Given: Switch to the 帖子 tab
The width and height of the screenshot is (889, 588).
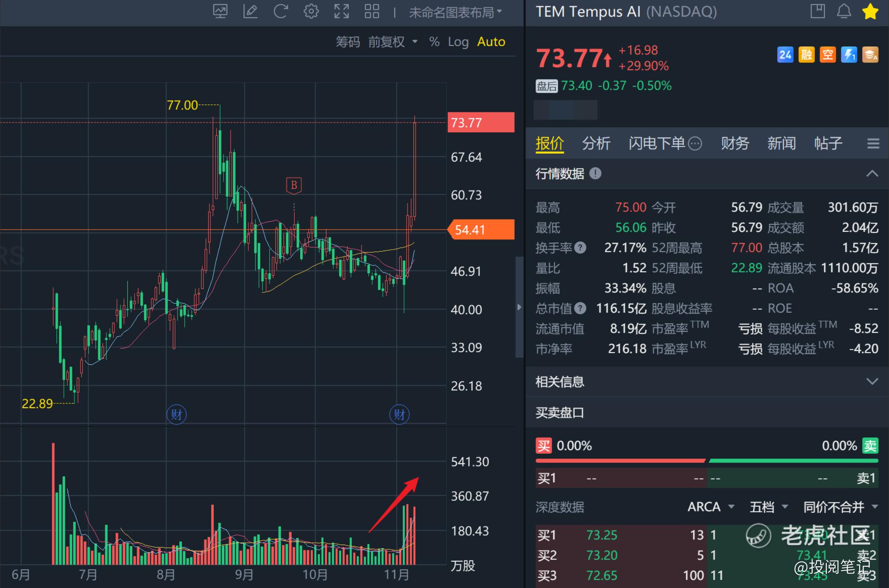Looking at the screenshot, I should 828,144.
